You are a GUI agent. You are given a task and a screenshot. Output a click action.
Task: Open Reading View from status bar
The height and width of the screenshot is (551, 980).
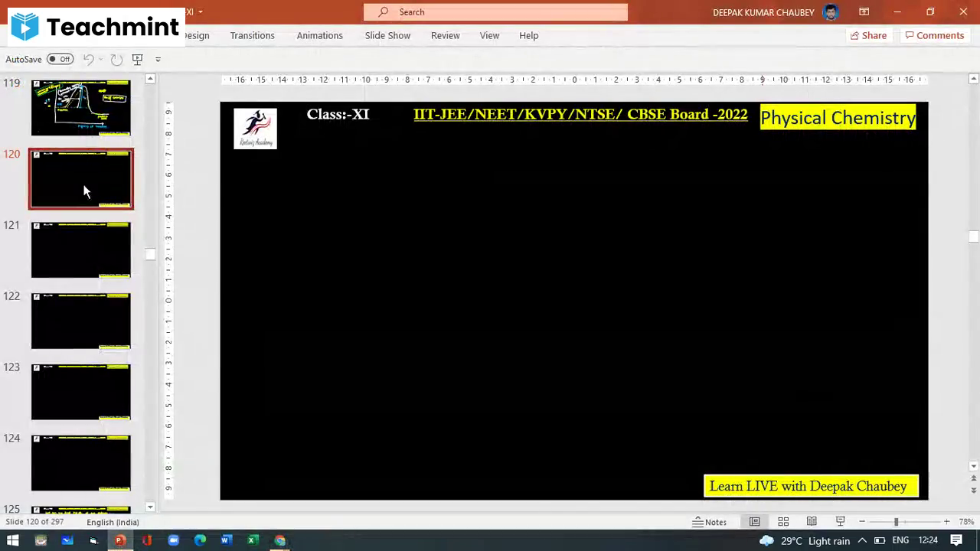812,521
